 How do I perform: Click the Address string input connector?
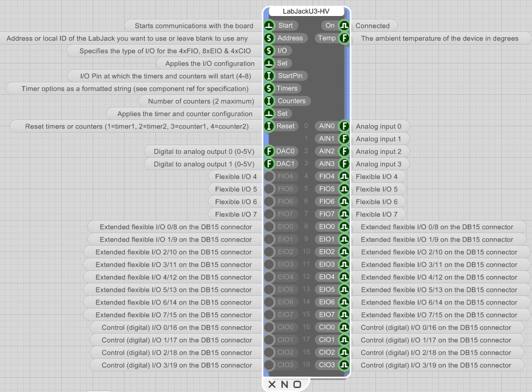[x=269, y=38]
